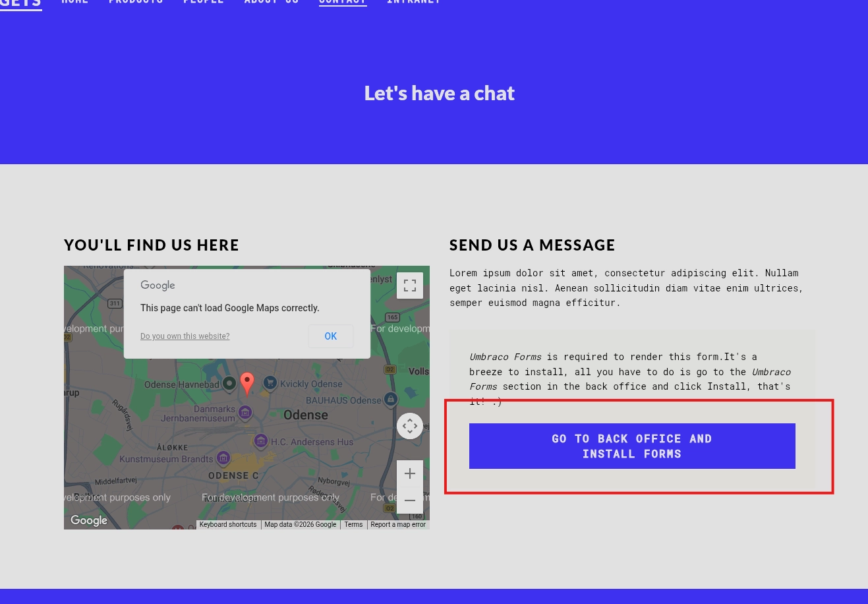This screenshot has height=604, width=868.
Task: Zoom in on the map with plus
Action: tap(409, 473)
